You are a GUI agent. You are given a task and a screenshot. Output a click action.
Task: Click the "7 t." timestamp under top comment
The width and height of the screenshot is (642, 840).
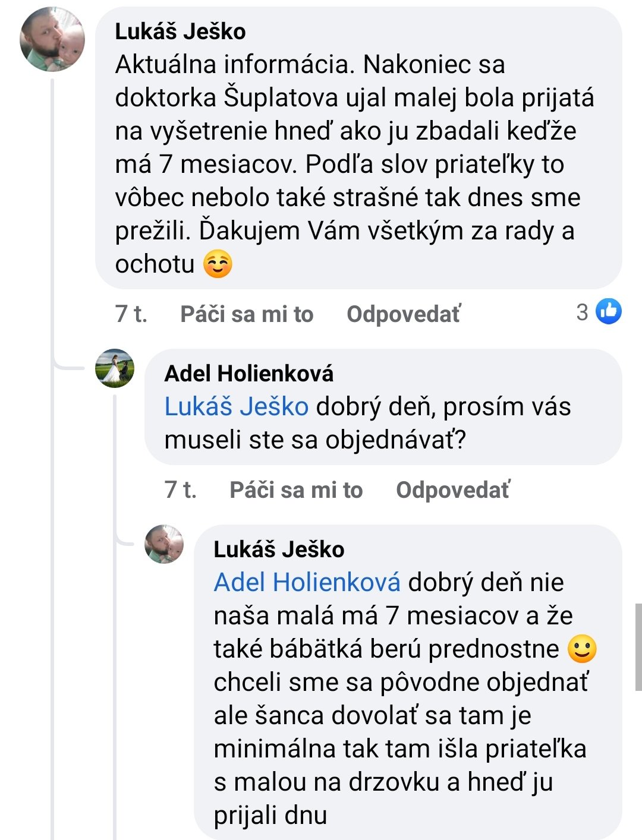131,314
